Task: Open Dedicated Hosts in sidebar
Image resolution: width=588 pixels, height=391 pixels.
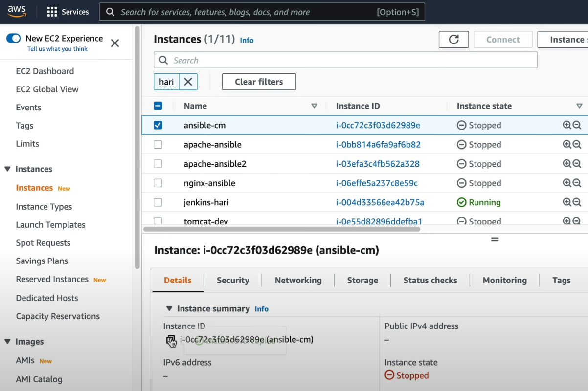Action: point(47,298)
